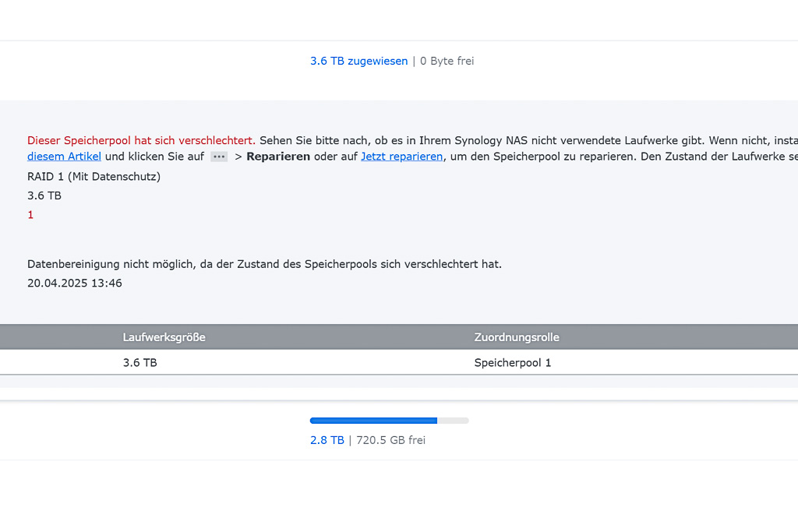Click the date '20.04.2025 13:46'
Viewport: 798px width, 532px height.
pos(75,284)
